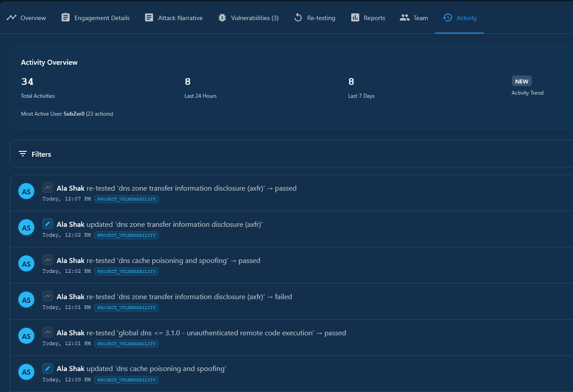The width and height of the screenshot is (573, 392).
Task: Click the Attack Narrative document icon
Action: pyautogui.click(x=149, y=18)
